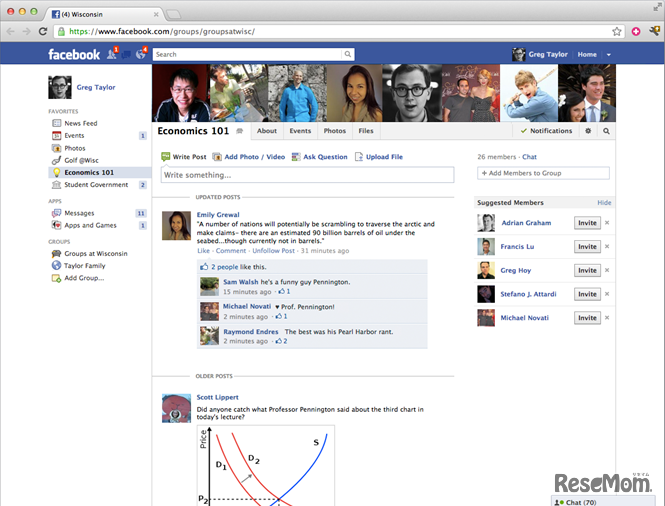665x506 pixels.
Task: Click the facebook logo in header
Action: [74, 54]
